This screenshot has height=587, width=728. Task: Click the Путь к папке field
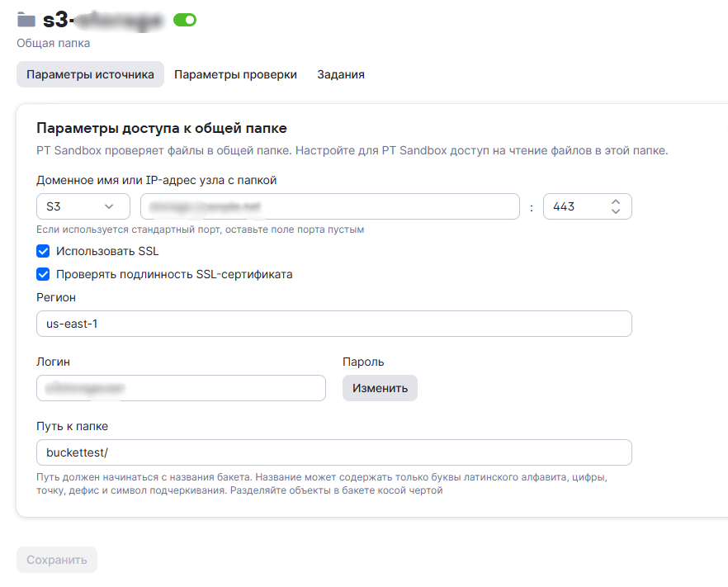point(334,452)
